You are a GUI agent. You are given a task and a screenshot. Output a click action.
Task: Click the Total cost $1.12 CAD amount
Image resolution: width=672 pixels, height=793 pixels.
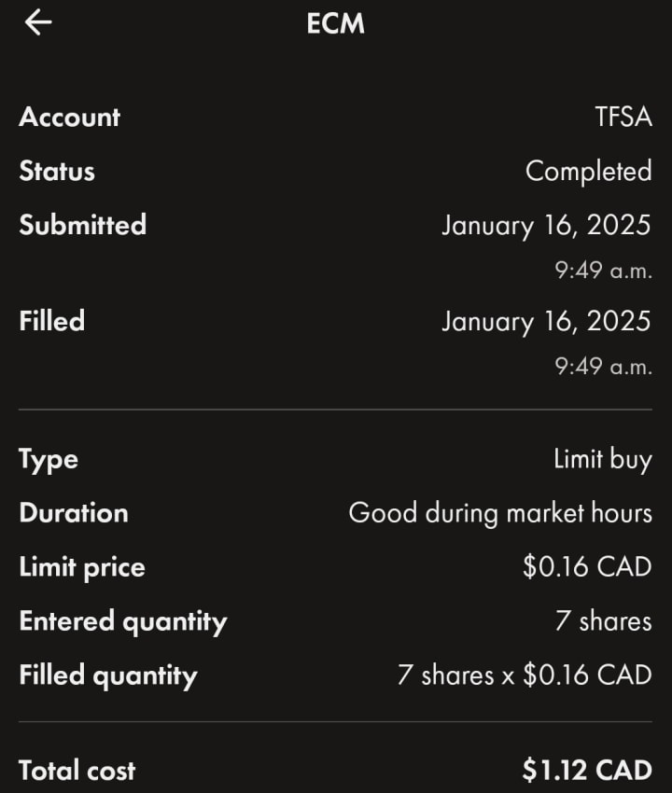click(x=587, y=771)
